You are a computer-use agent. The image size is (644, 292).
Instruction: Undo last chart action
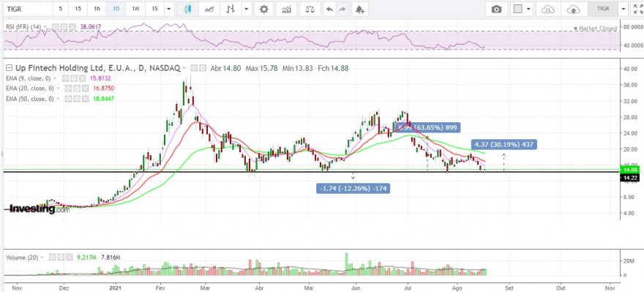click(x=329, y=9)
